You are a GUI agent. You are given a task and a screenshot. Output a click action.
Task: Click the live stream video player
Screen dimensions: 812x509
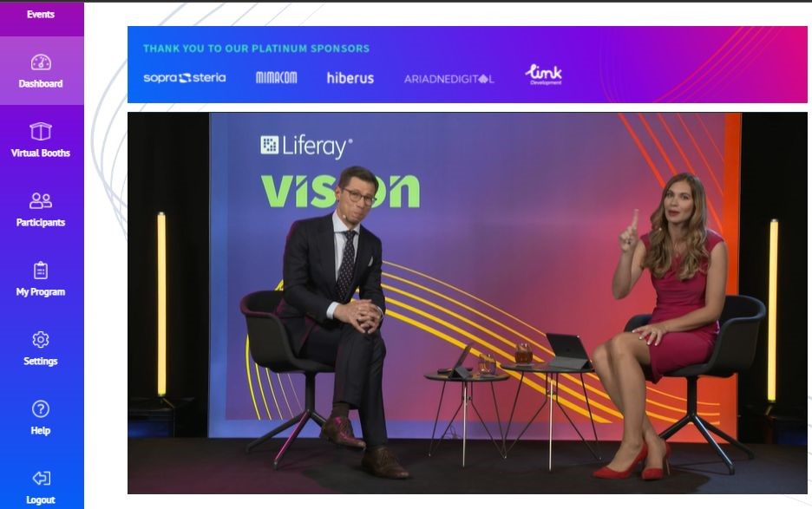tap(467, 303)
